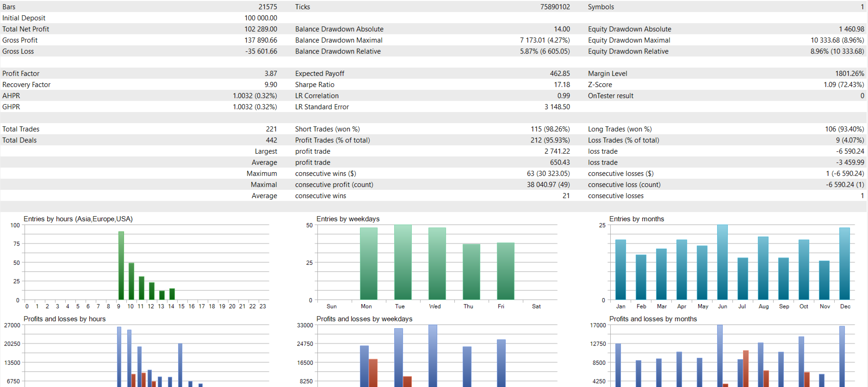Click Equity Drawdown Absolute value 1 460.98
The height and width of the screenshot is (387, 868).
[x=851, y=29]
